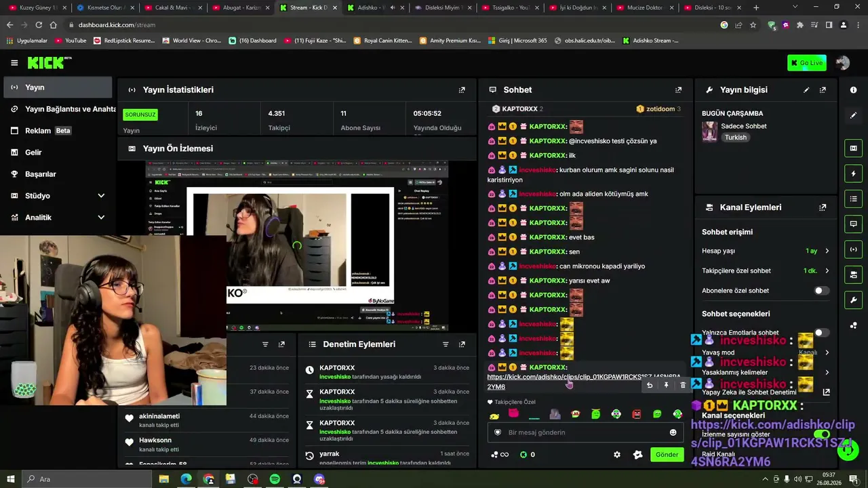Reply to the KAPTORXX clip link message

pos(650,385)
